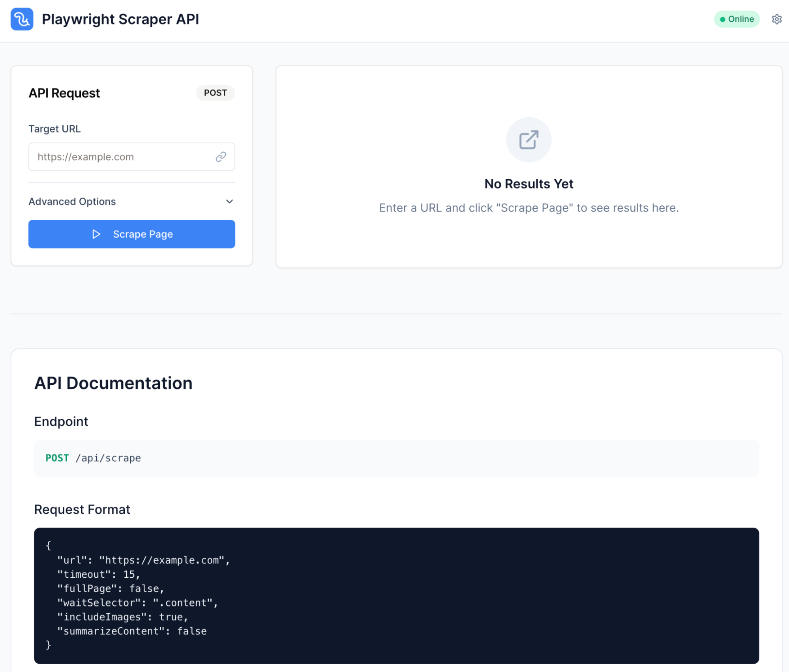The height and width of the screenshot is (672, 789).
Task: Click the Playwright Scraper API logo icon
Action: pos(22,19)
